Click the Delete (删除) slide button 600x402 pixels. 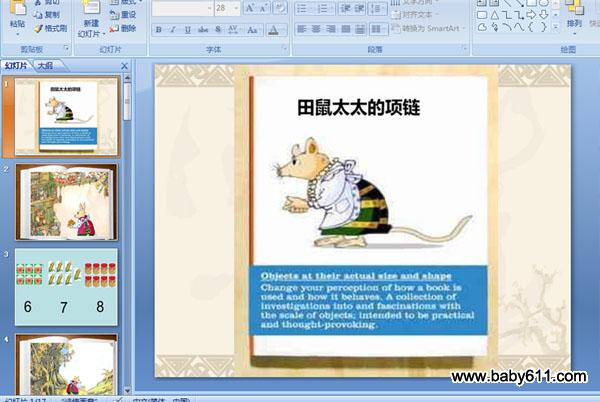coord(123,28)
